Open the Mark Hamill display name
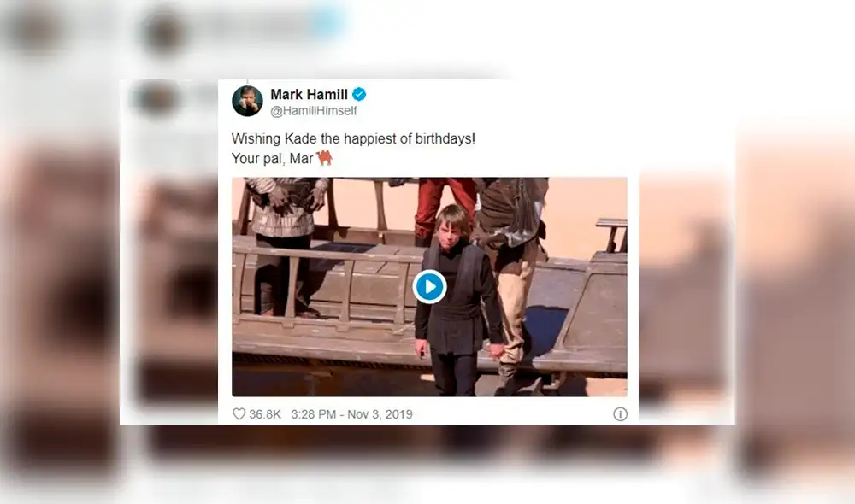Image resolution: width=855 pixels, height=504 pixels. (x=309, y=94)
